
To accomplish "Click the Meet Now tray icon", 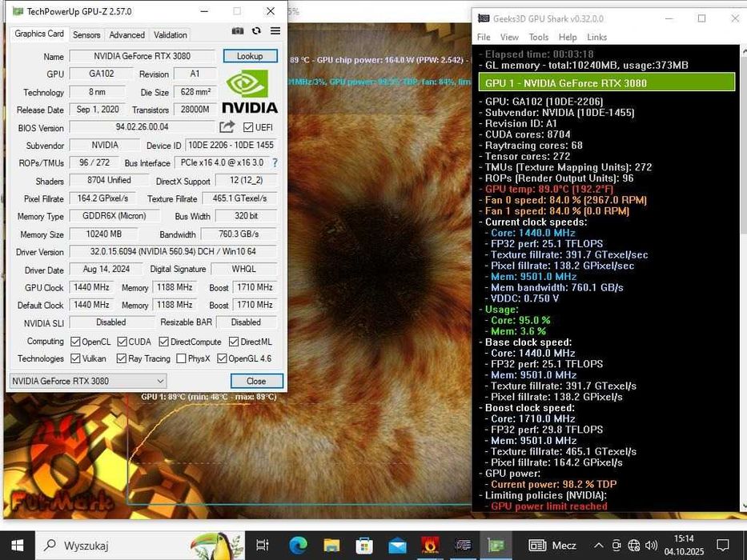I will (x=616, y=546).
